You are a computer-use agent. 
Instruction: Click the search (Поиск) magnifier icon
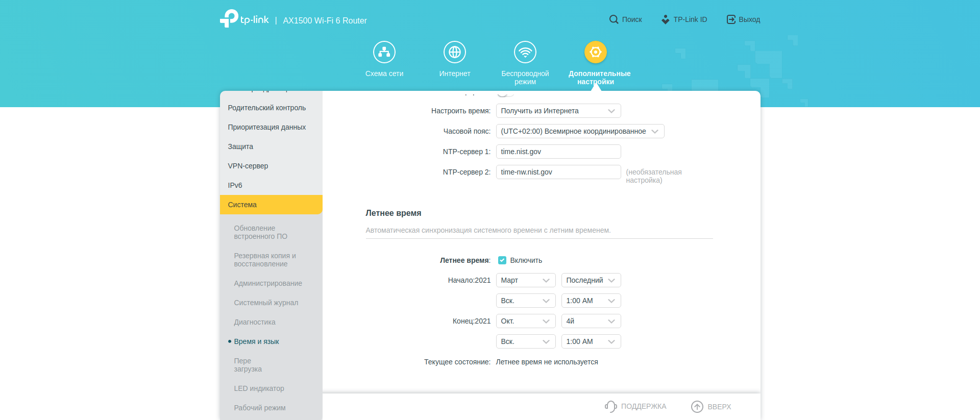point(614,19)
